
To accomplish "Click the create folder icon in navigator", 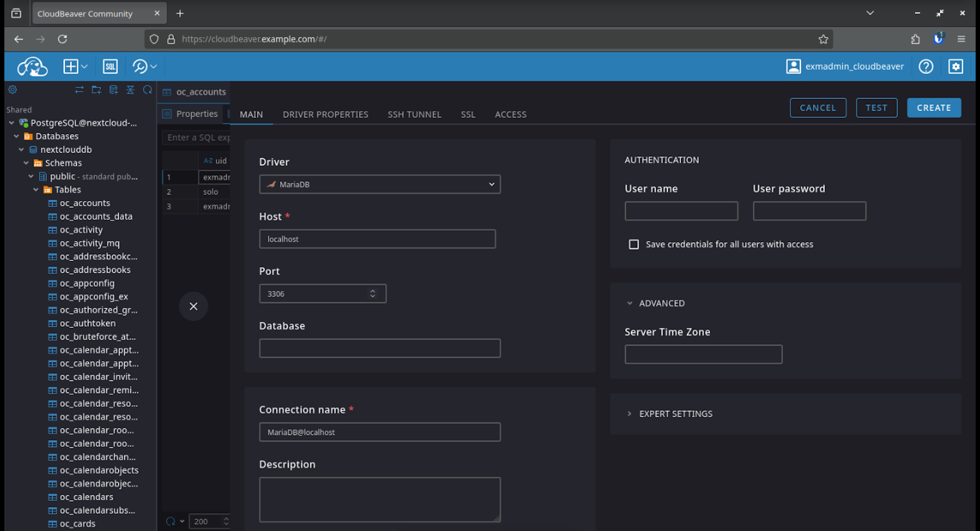I will click(96, 90).
